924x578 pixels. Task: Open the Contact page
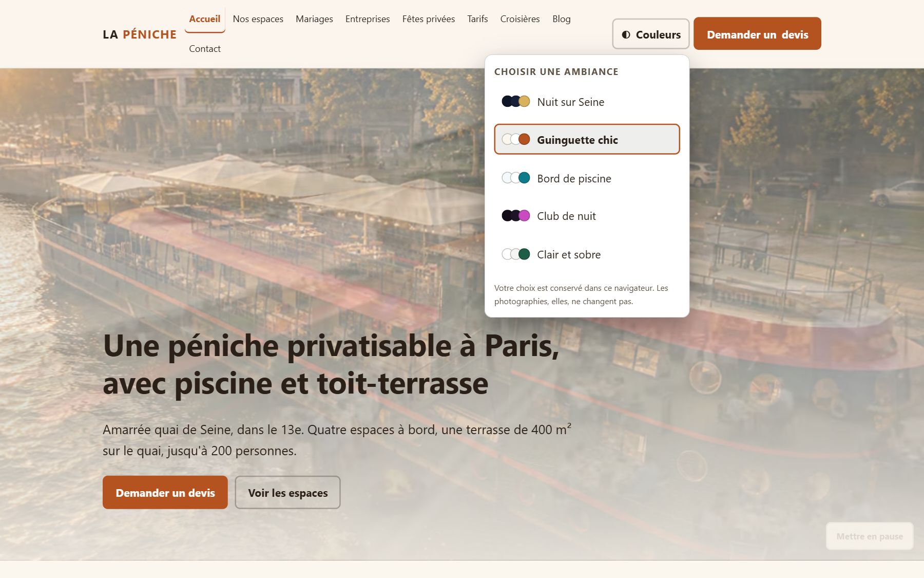[205, 49]
